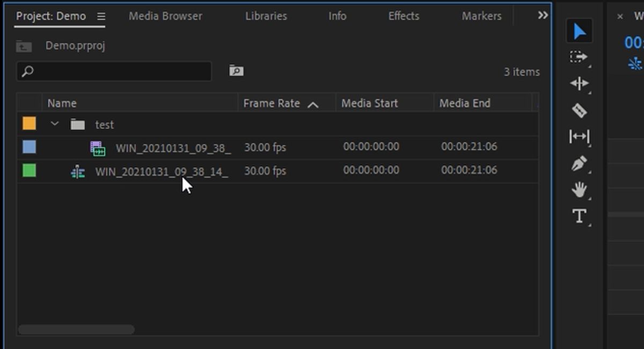Switch to the Effects tab

click(403, 16)
